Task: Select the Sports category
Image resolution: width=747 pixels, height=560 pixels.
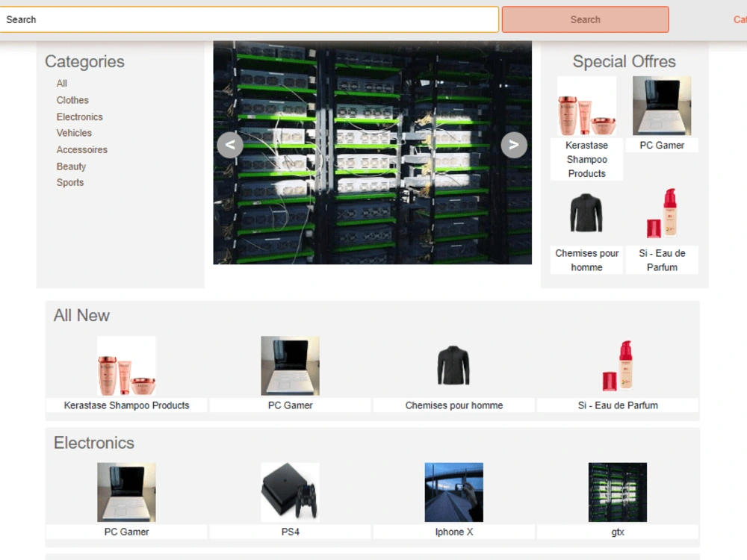Action: (x=70, y=182)
